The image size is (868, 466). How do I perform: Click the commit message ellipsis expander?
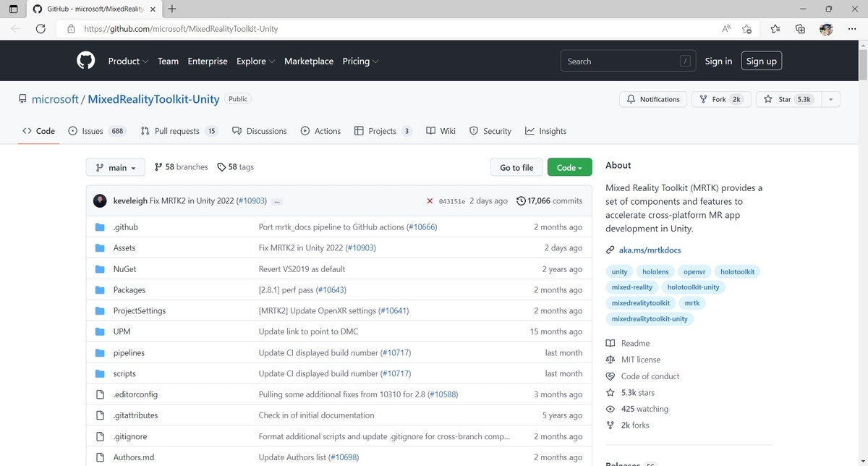[278, 201]
